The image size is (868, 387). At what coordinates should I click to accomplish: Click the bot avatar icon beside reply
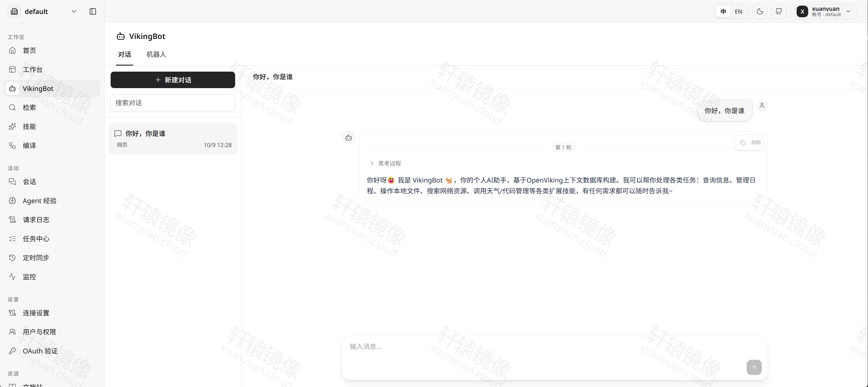pos(348,138)
